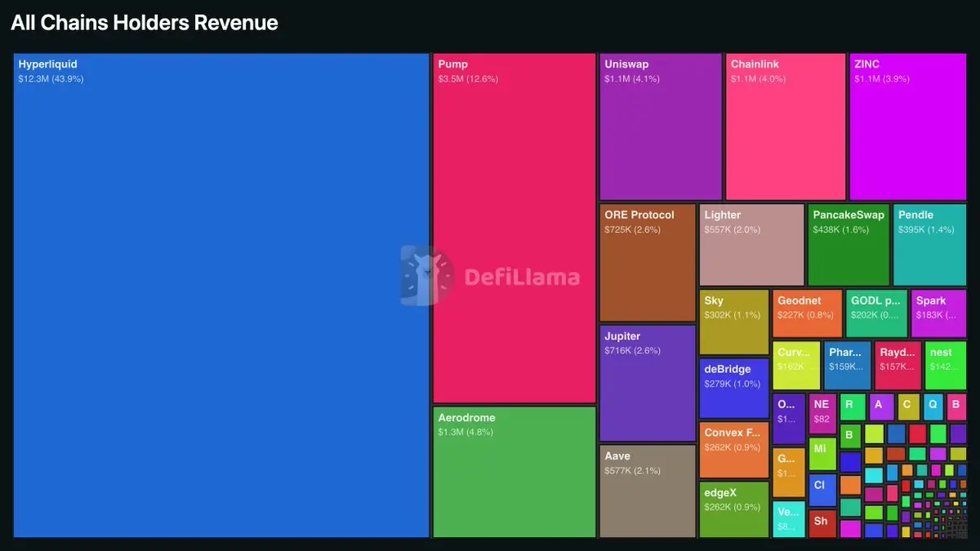980x551 pixels.
Task: Click the Lighter $557K tile
Action: click(x=752, y=245)
